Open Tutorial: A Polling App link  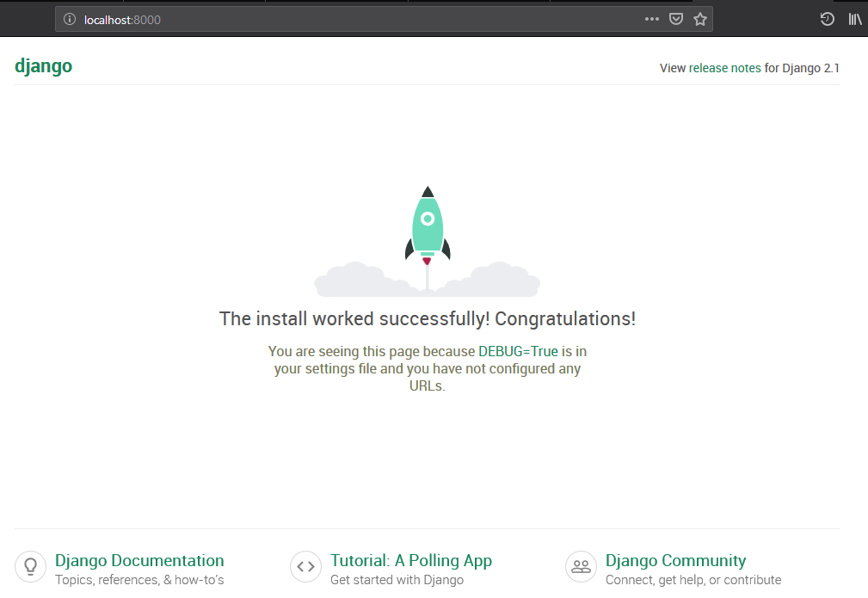point(411,560)
